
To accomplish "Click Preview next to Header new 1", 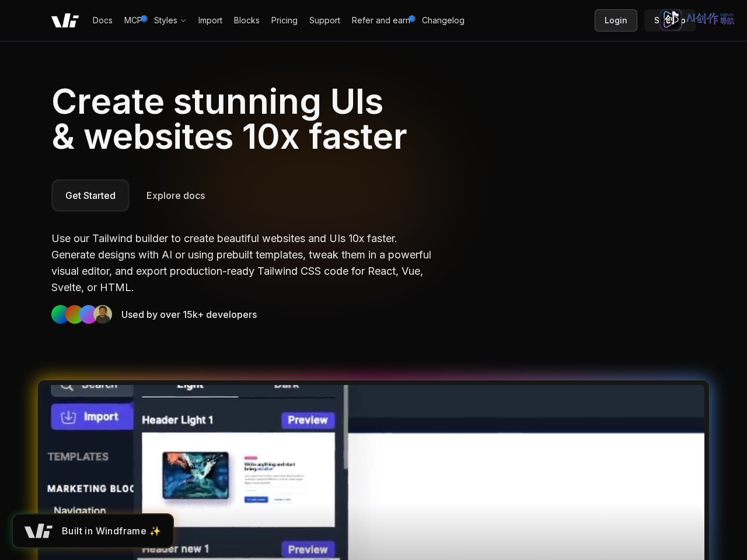I will point(308,549).
